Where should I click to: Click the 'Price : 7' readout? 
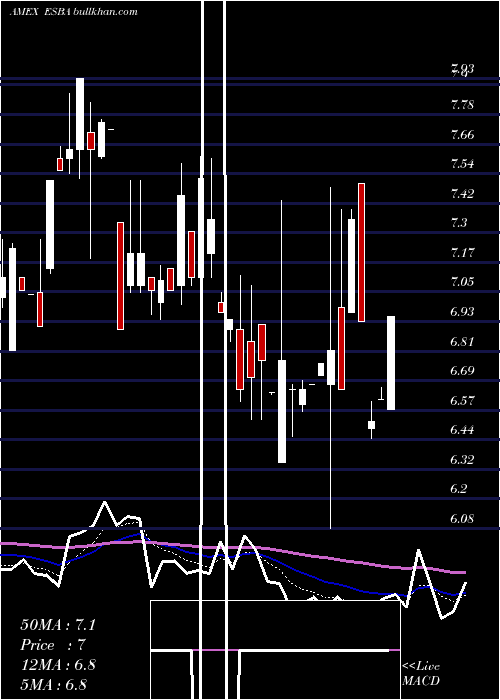click(53, 645)
